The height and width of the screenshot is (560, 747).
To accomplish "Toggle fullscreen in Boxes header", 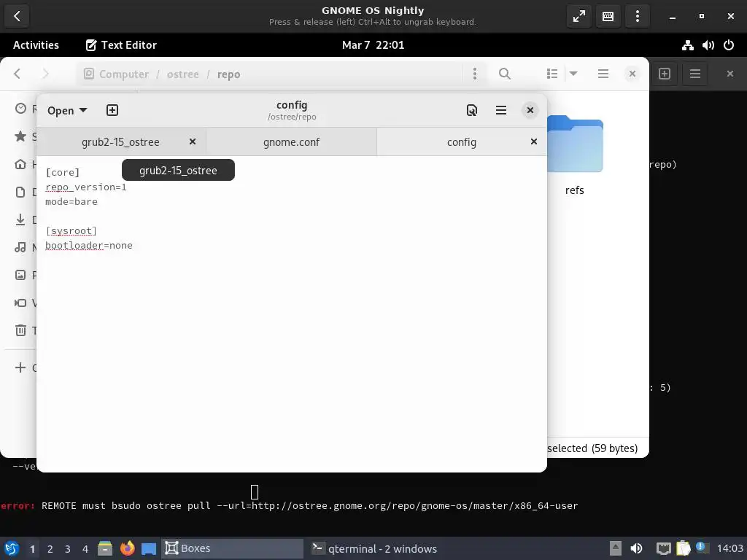I will (578, 16).
